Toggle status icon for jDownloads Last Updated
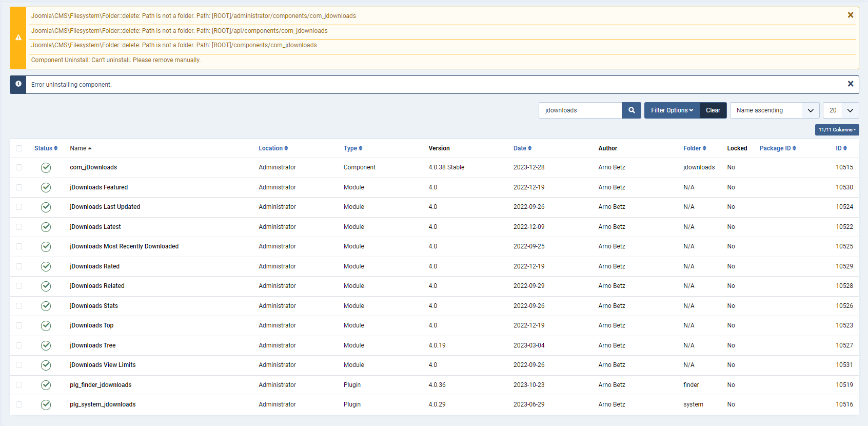 point(46,207)
